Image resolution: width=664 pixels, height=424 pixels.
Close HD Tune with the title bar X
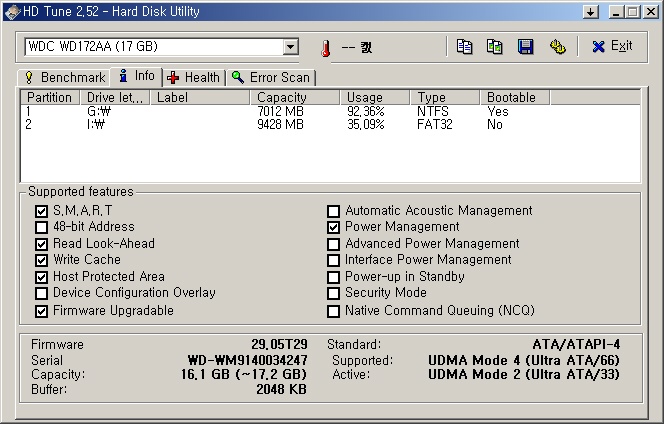click(x=650, y=12)
